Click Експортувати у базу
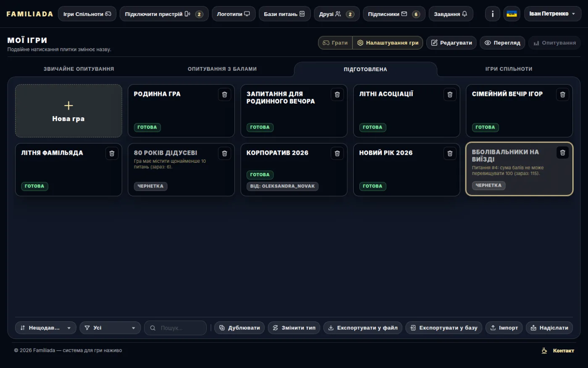This screenshot has height=368, width=588. pyautogui.click(x=444, y=328)
